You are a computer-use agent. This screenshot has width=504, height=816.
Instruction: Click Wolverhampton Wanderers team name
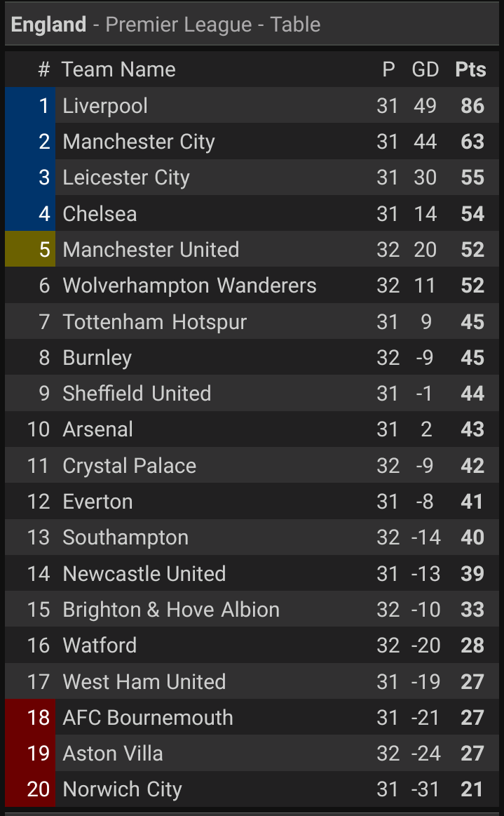tap(189, 286)
